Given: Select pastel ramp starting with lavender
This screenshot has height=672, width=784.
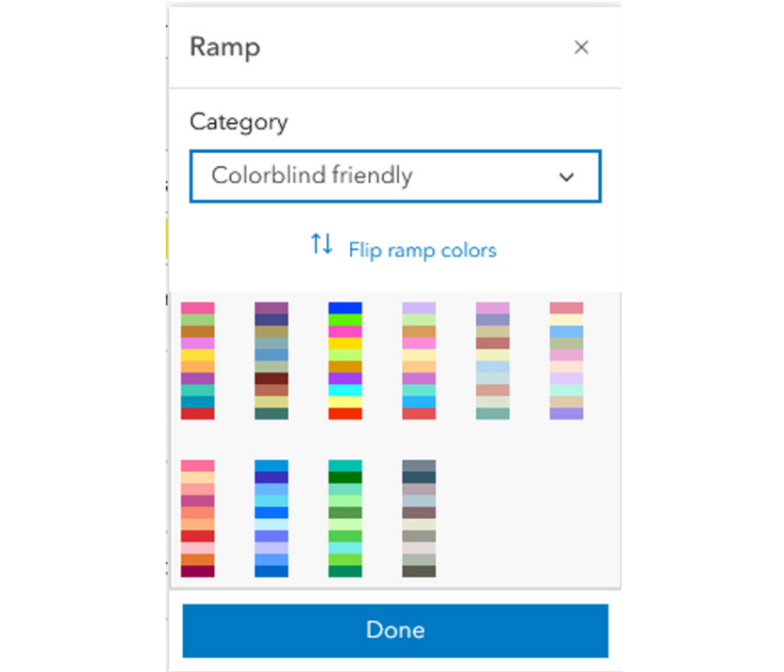Looking at the screenshot, I should pos(419,360).
